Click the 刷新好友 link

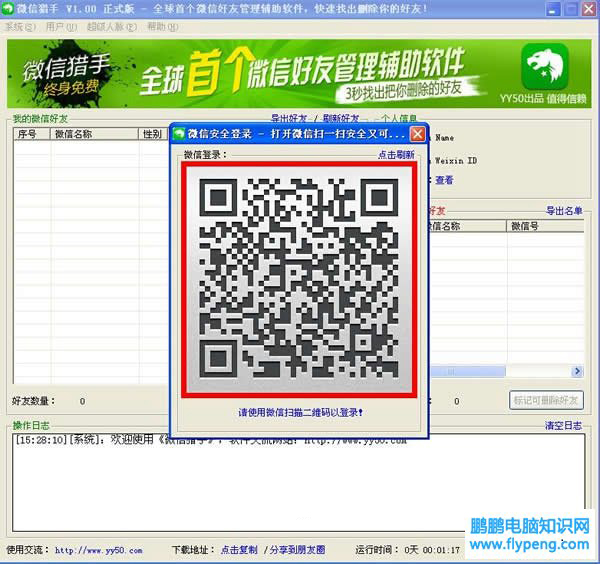click(341, 119)
